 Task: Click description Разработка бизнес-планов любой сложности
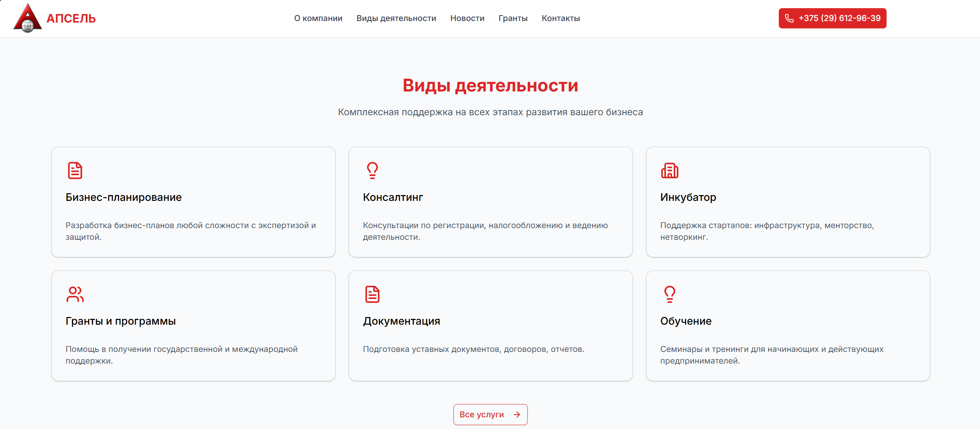pyautogui.click(x=191, y=231)
